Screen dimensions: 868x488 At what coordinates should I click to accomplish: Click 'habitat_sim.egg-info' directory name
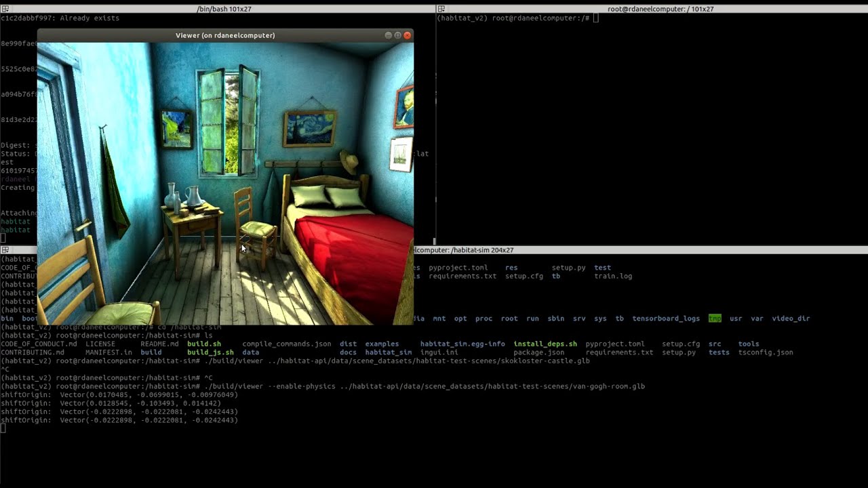tap(462, 344)
